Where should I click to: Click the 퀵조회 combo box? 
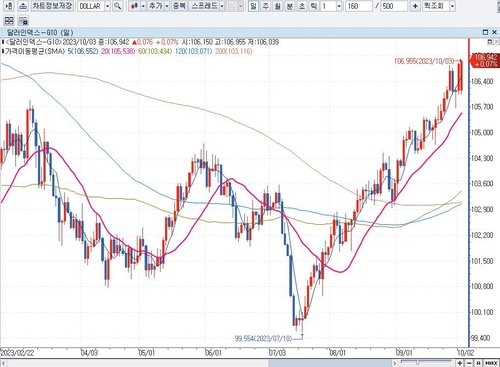[x=438, y=6]
